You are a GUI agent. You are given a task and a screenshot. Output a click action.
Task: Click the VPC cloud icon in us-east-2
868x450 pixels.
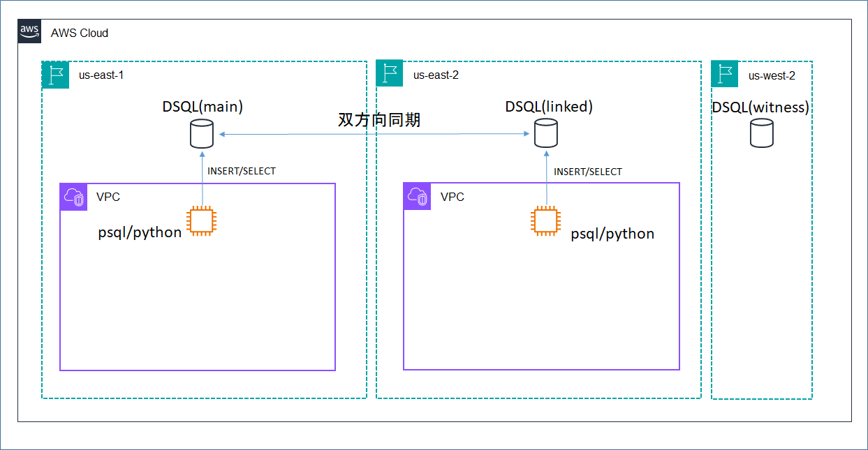coord(418,197)
